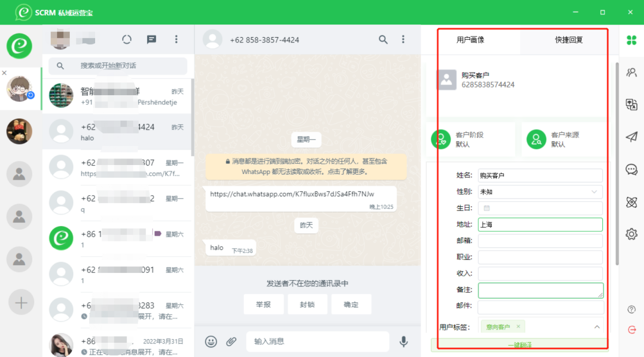The height and width of the screenshot is (357, 644).
Task: Click the microphone icon for voice input
Action: pos(403,341)
